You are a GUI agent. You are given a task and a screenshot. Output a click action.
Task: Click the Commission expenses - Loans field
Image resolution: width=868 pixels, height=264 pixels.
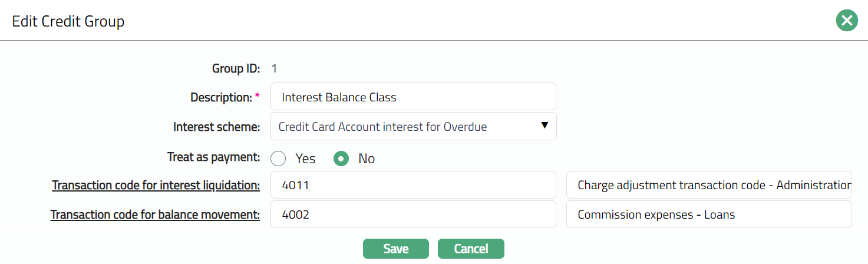(x=708, y=214)
